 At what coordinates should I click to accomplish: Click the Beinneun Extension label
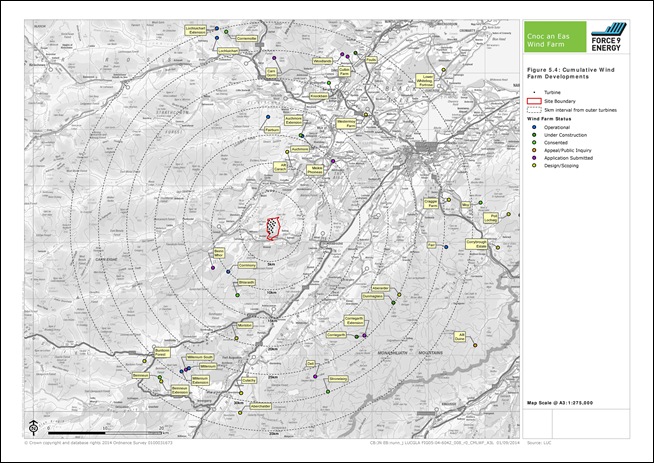pos(180,390)
